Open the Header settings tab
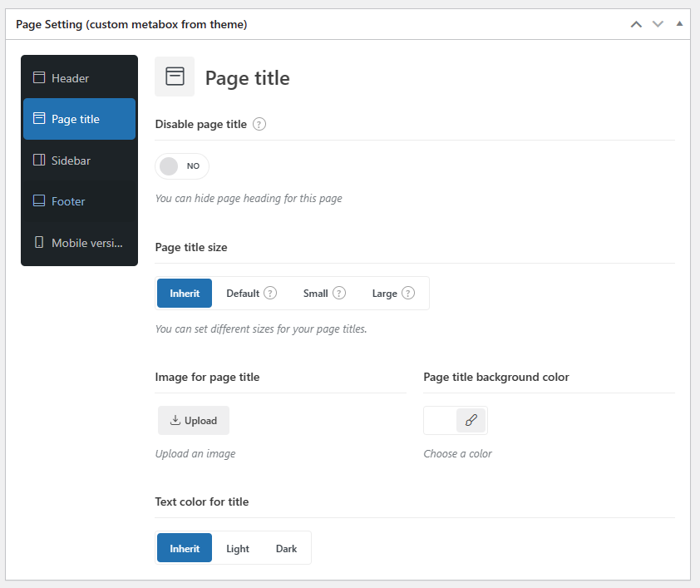 79,78
